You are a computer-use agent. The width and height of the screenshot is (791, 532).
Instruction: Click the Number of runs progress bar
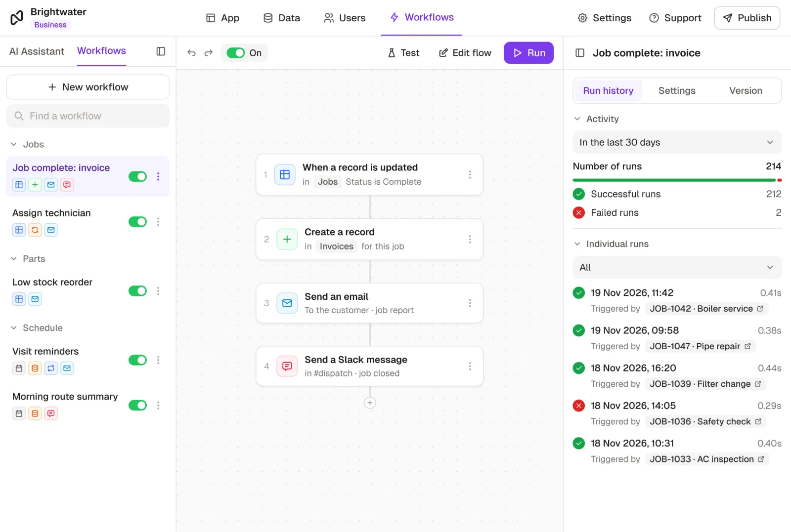tap(677, 180)
